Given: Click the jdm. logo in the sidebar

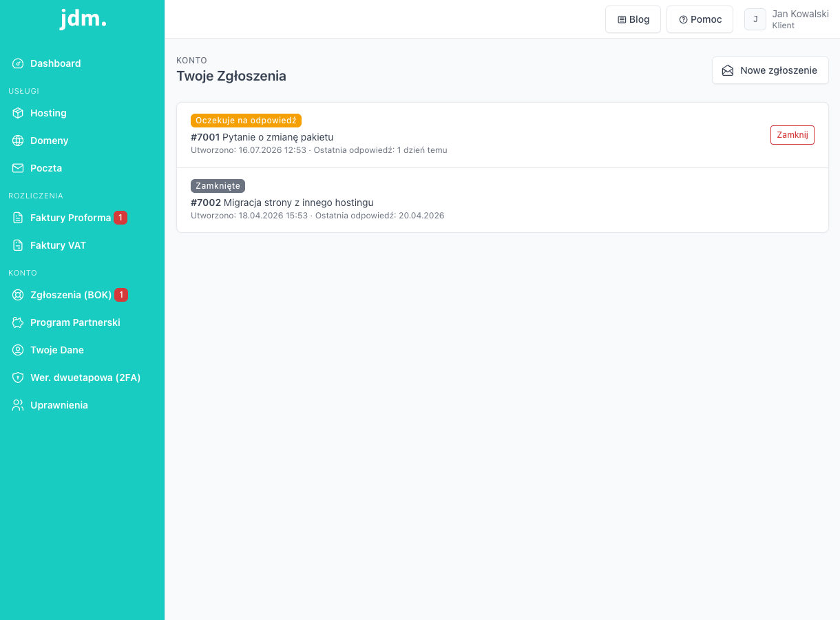Looking at the screenshot, I should coord(83,19).
